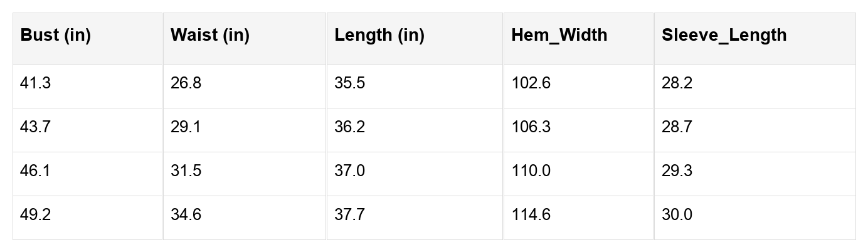Image resolution: width=868 pixels, height=252 pixels.
Task: Click the waist cell showing 34.6
Action: pyautogui.click(x=186, y=215)
